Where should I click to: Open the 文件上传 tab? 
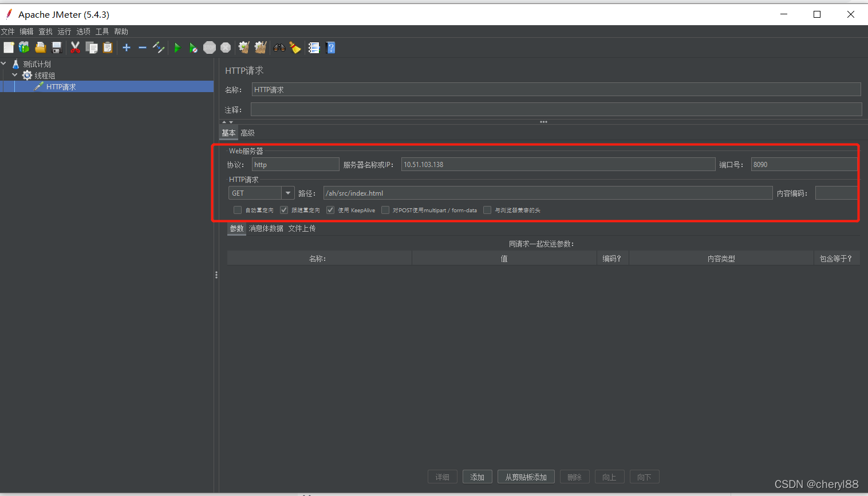coord(302,228)
